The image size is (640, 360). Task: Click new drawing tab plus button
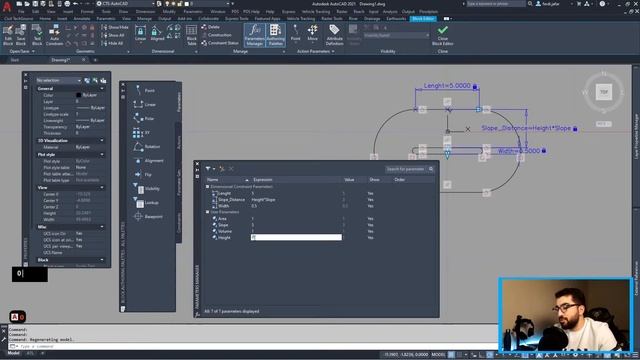click(96, 60)
